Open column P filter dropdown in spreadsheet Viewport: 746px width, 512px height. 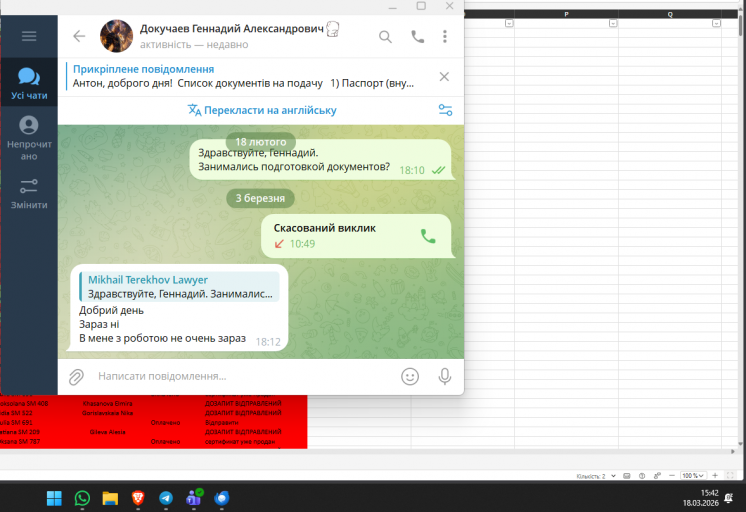coord(613,23)
